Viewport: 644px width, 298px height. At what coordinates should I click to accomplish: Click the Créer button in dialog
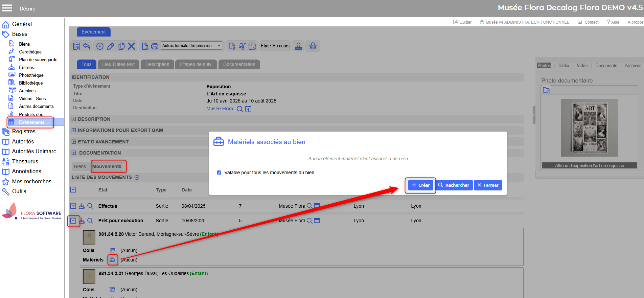point(420,185)
